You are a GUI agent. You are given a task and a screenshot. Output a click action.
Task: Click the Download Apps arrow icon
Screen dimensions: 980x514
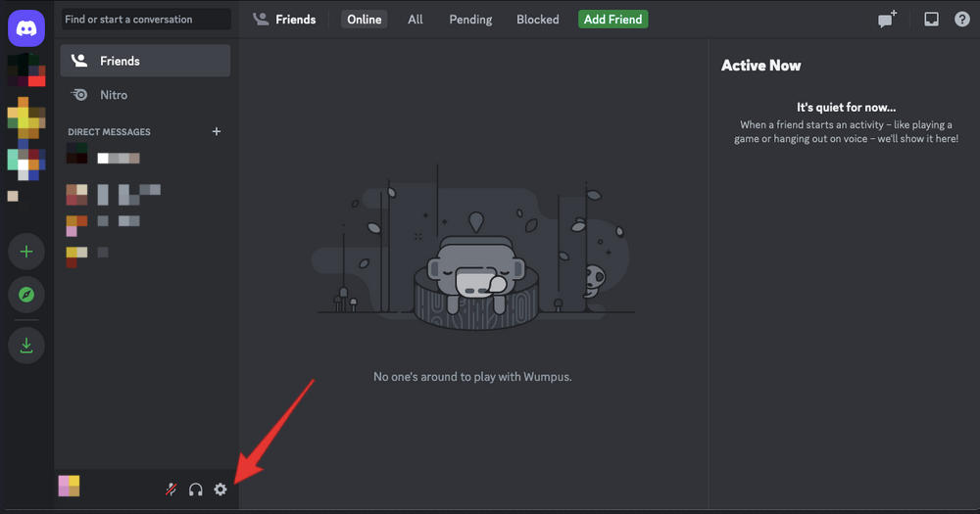tap(26, 345)
